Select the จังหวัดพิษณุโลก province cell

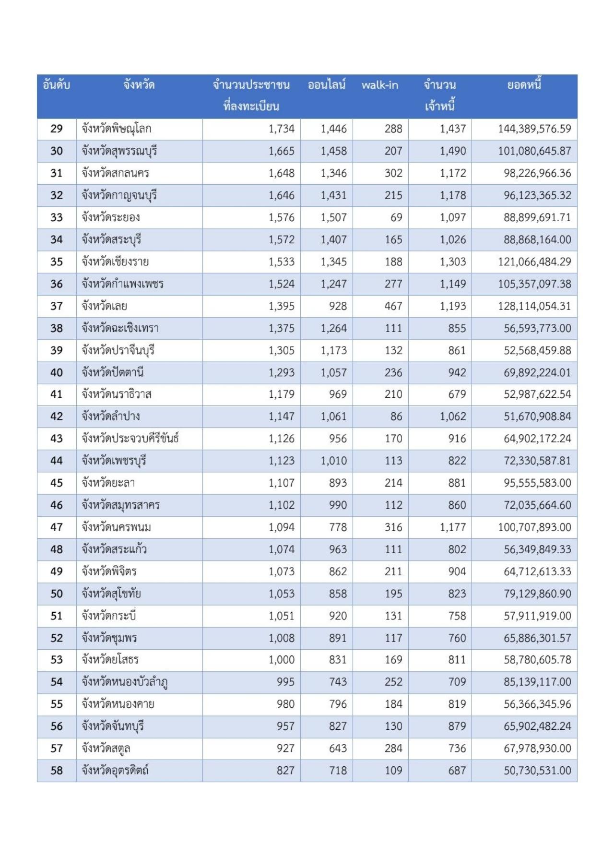(x=117, y=129)
